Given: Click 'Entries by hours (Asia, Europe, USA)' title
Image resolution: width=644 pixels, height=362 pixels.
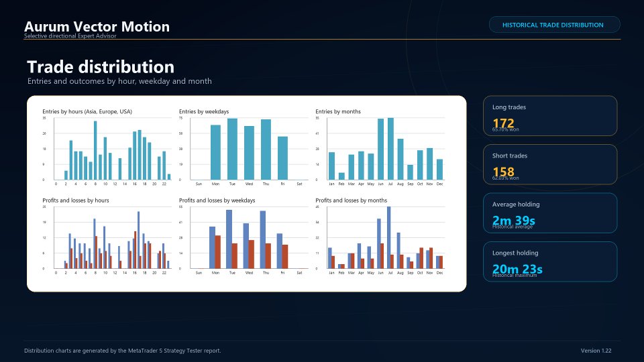Looking at the screenshot, I should (87, 112).
